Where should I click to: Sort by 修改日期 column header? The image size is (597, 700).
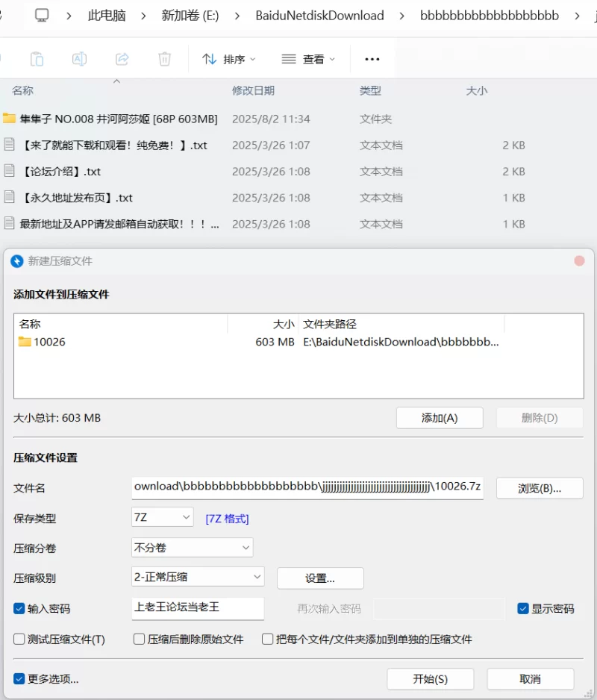tap(253, 90)
